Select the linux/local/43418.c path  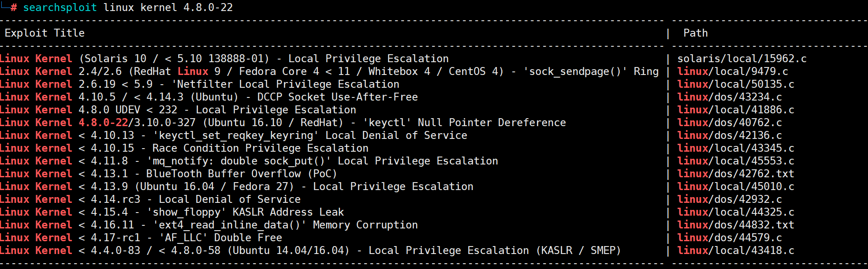[736, 250]
